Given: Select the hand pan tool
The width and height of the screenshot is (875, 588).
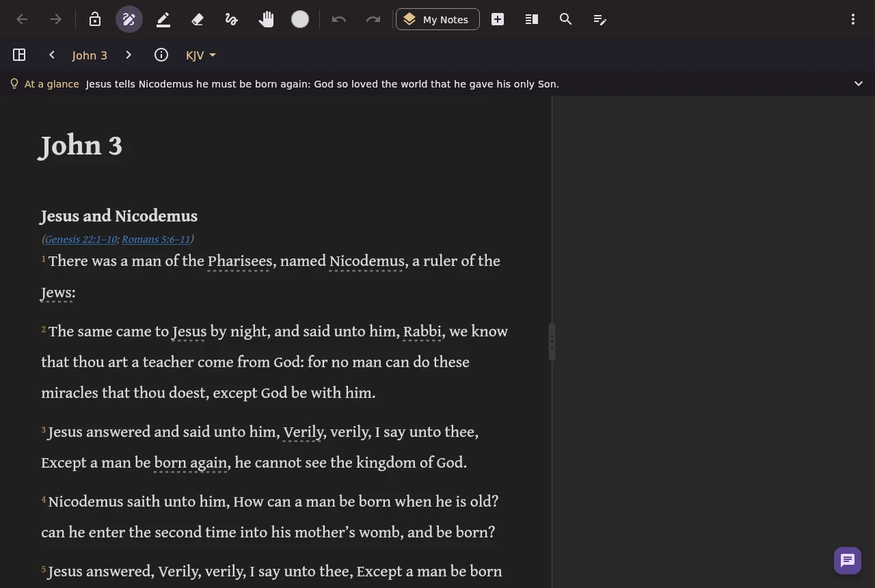Looking at the screenshot, I should (266, 19).
